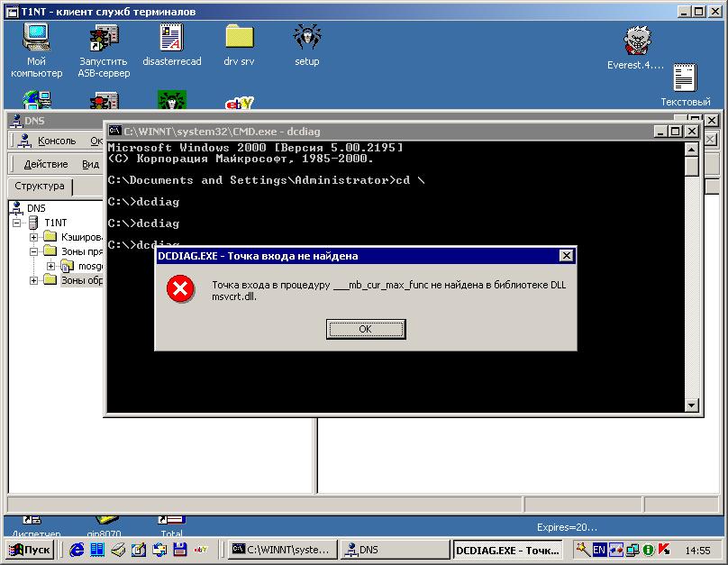Activate DCDIAG.EXE taskbar button
The image size is (728, 565).
507,551
